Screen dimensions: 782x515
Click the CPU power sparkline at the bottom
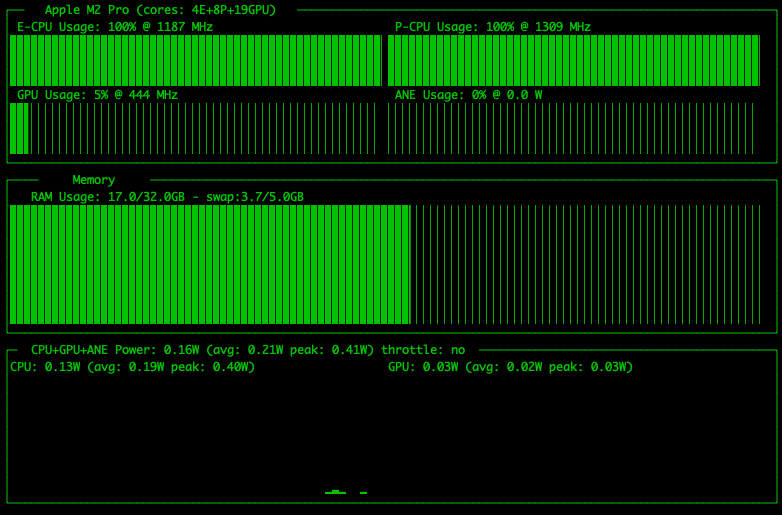(346, 492)
